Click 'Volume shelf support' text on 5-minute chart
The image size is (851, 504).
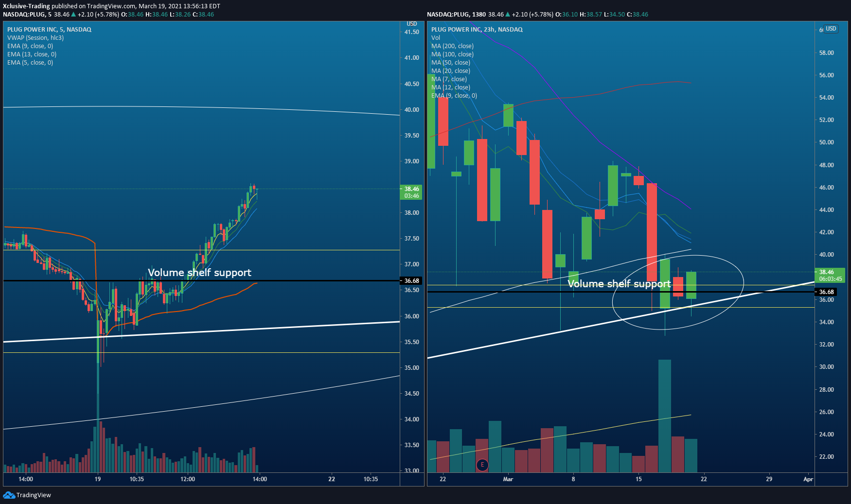(199, 273)
